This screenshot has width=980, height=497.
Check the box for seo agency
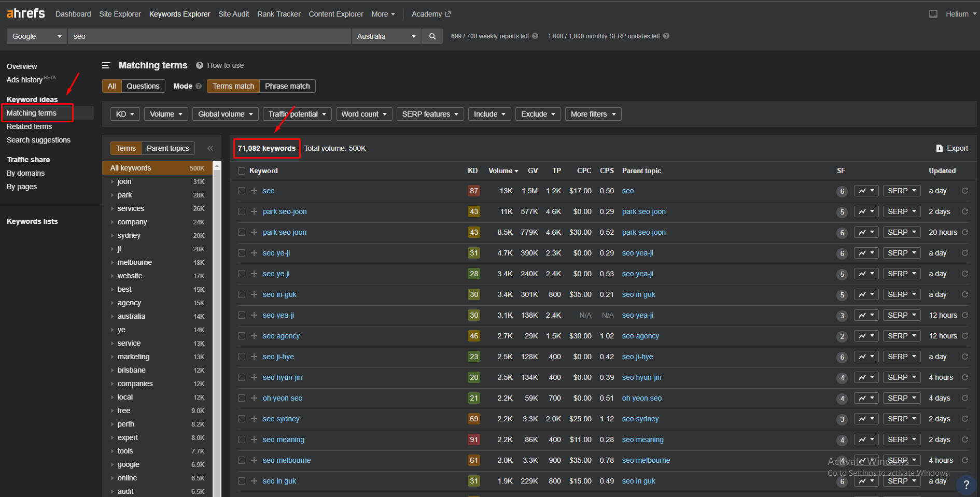click(242, 336)
